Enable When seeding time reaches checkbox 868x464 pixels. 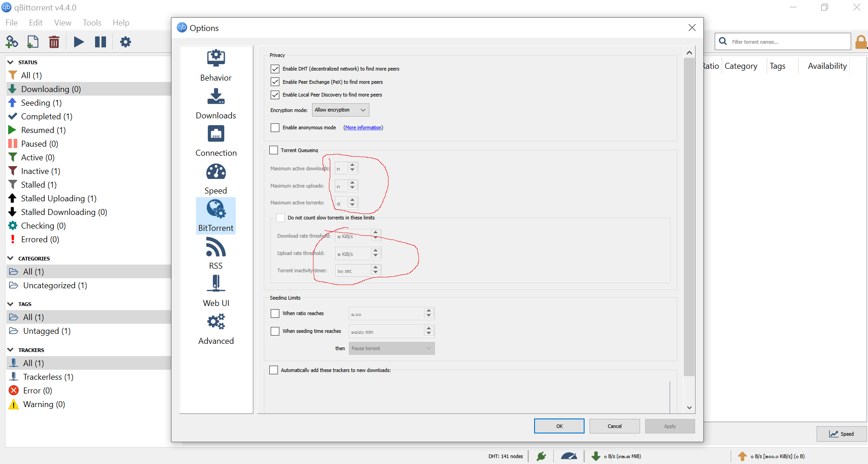click(275, 331)
